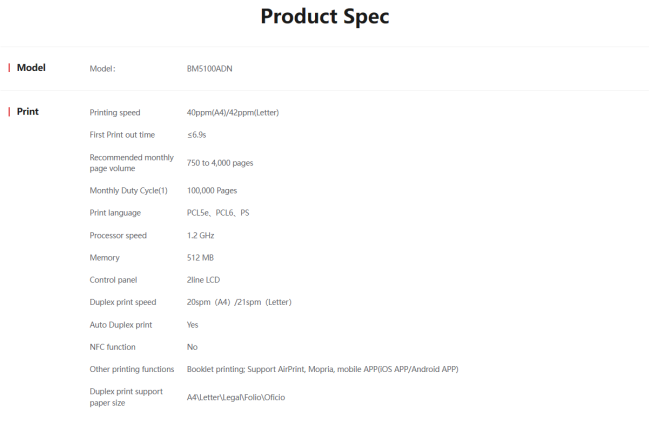Click the 40ppm(A4)/42ppm(Letter) value

[x=232, y=112]
